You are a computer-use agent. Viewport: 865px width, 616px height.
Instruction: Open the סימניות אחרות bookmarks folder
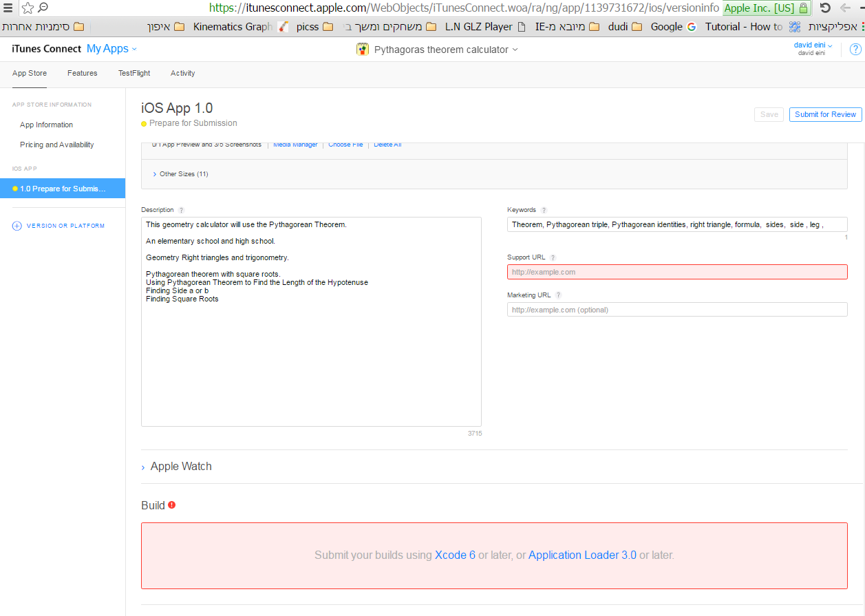point(43,27)
